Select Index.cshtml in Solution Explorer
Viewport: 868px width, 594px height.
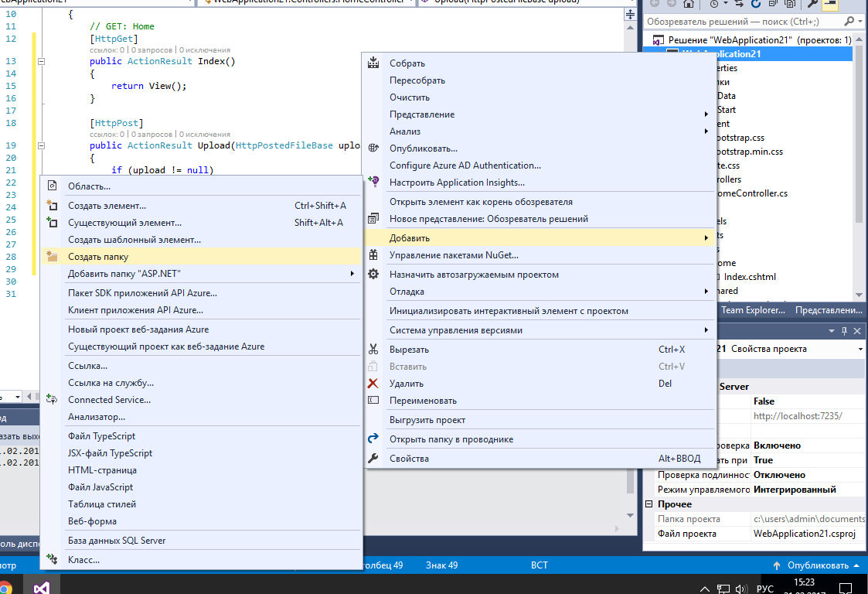click(x=750, y=276)
